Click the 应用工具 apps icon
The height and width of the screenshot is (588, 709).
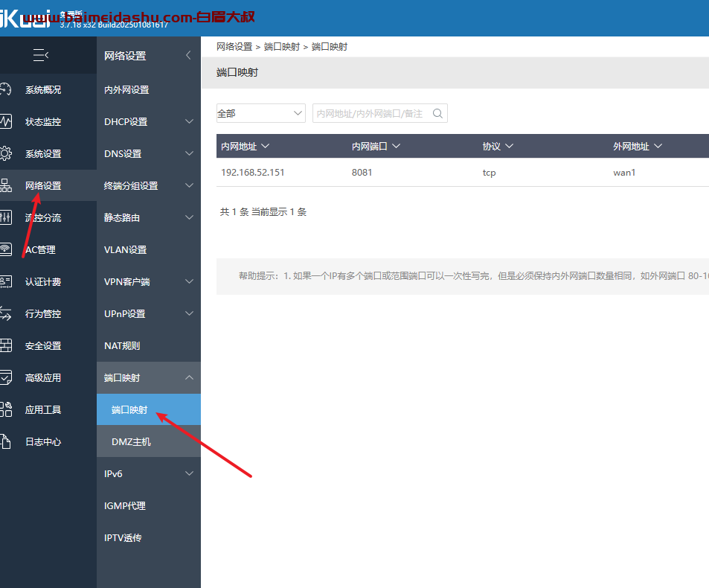pos(5,409)
